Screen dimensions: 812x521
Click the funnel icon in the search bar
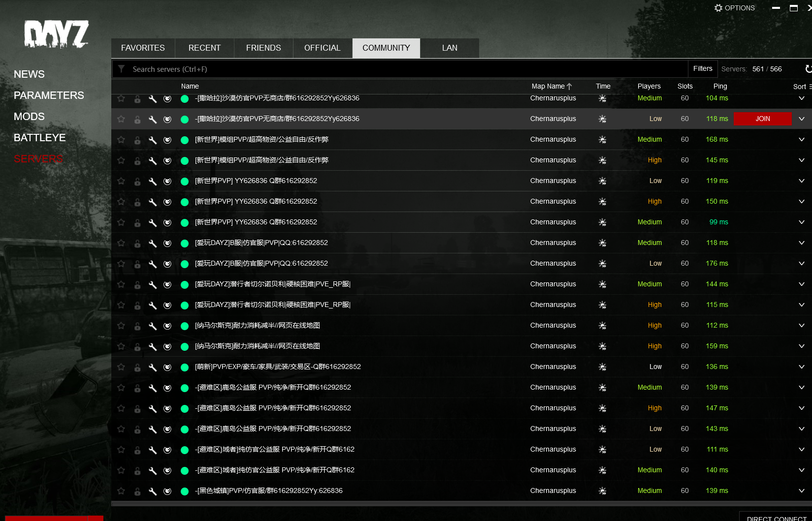click(x=122, y=69)
